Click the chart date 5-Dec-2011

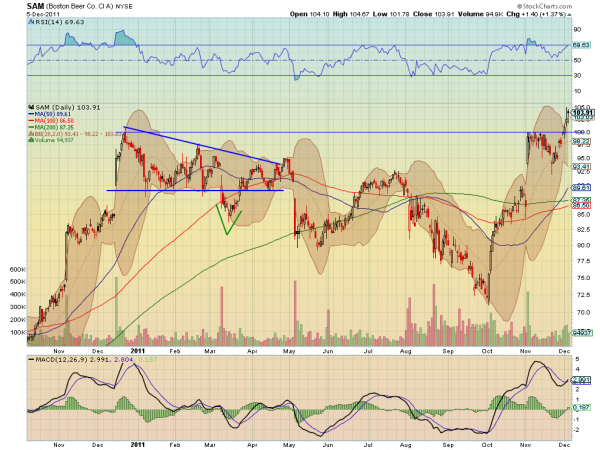click(43, 14)
